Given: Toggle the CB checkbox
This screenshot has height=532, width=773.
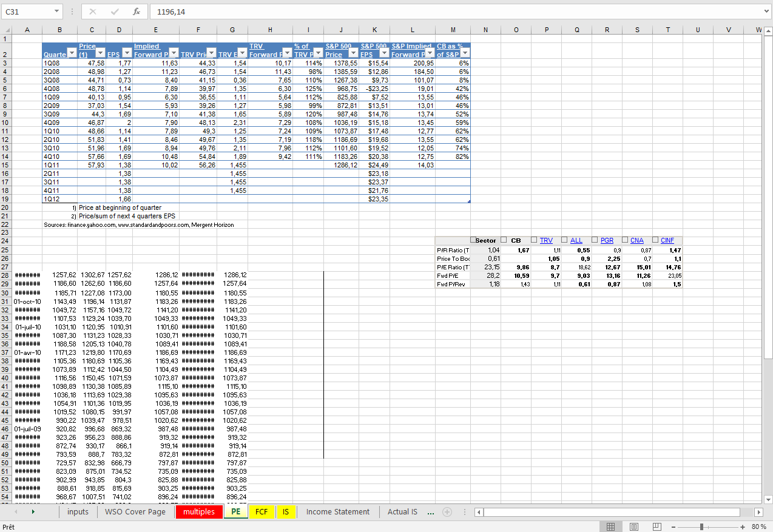Looking at the screenshot, I should (504, 240).
